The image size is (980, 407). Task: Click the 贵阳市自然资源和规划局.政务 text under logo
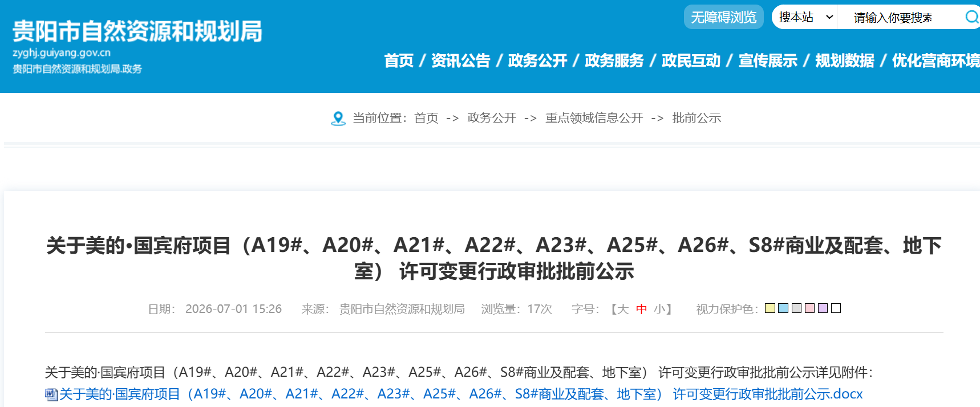pyautogui.click(x=77, y=69)
